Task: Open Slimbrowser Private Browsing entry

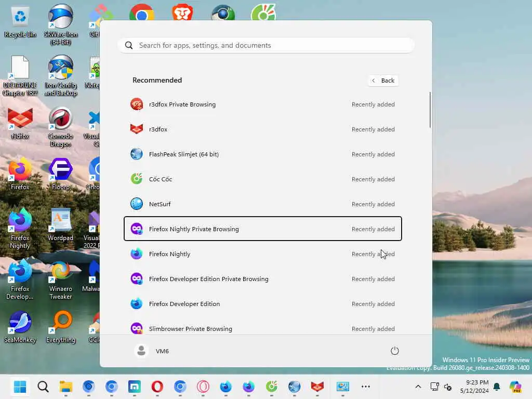Action: 262,328
